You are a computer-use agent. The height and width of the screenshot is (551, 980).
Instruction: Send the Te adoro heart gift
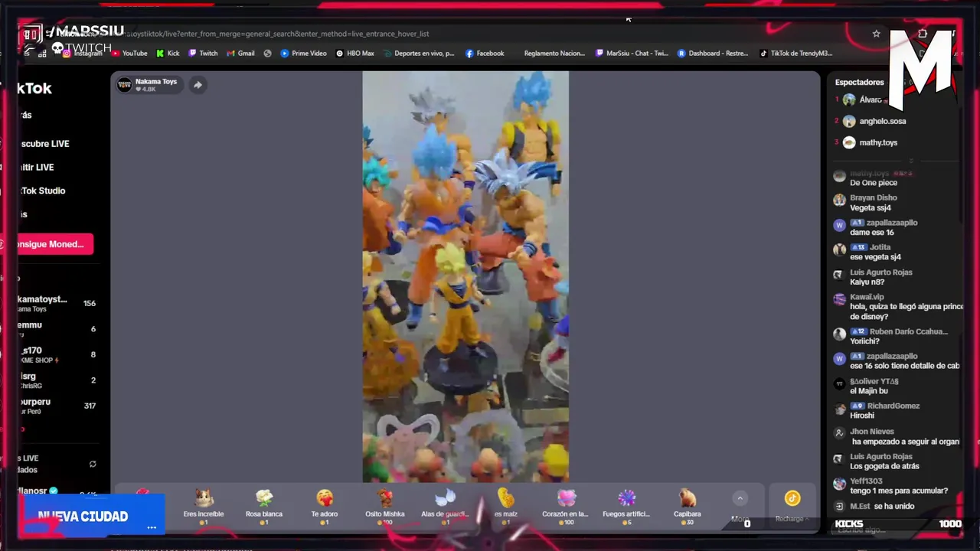(325, 505)
